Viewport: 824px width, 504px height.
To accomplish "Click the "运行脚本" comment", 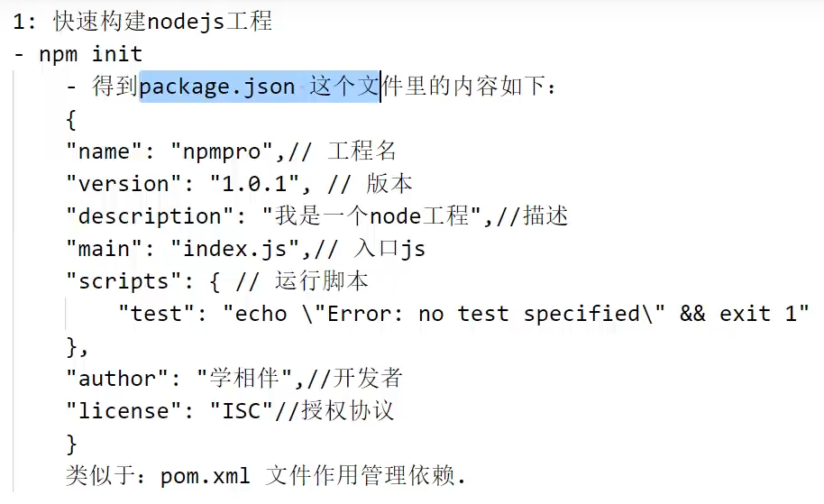I will pos(322,281).
